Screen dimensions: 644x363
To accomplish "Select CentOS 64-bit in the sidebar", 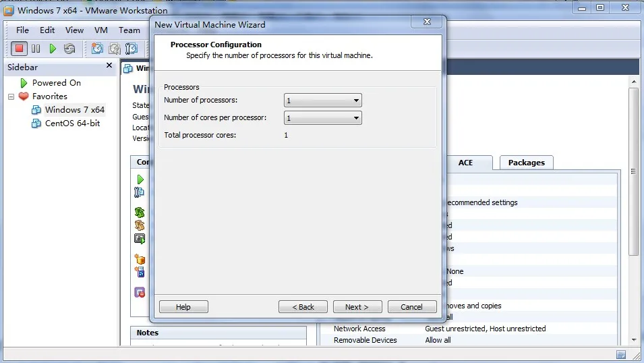I will click(x=73, y=123).
